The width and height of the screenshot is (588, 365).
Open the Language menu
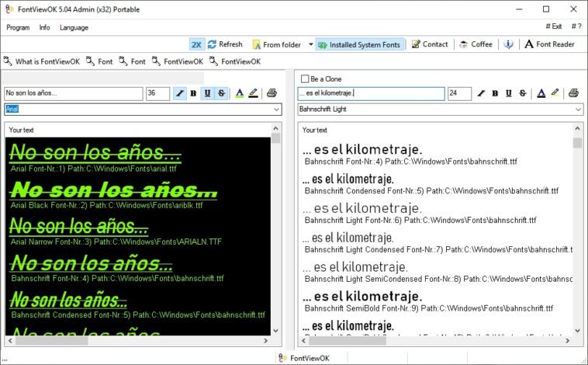[x=74, y=27]
